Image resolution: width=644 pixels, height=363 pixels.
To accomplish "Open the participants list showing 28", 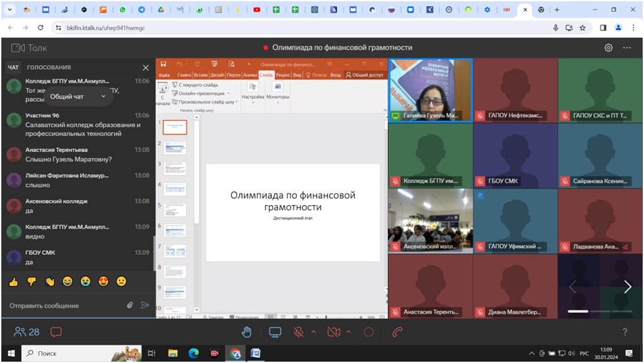I will [27, 332].
